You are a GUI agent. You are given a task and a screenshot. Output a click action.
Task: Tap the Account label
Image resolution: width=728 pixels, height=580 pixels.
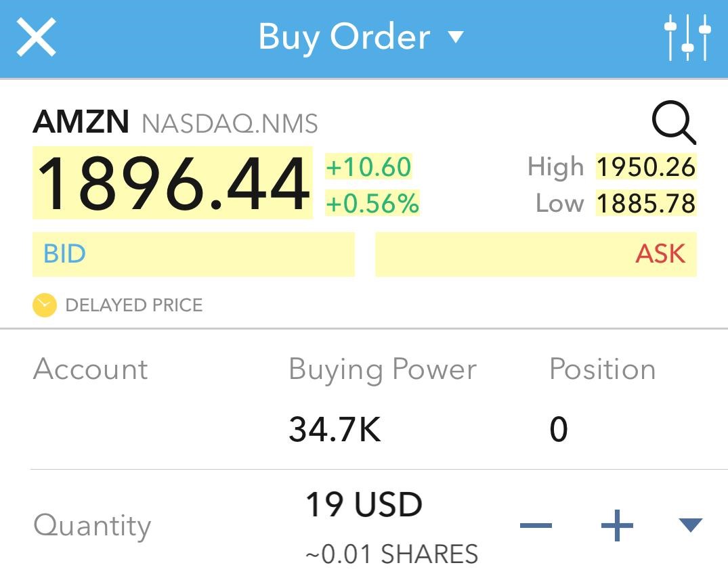point(90,370)
